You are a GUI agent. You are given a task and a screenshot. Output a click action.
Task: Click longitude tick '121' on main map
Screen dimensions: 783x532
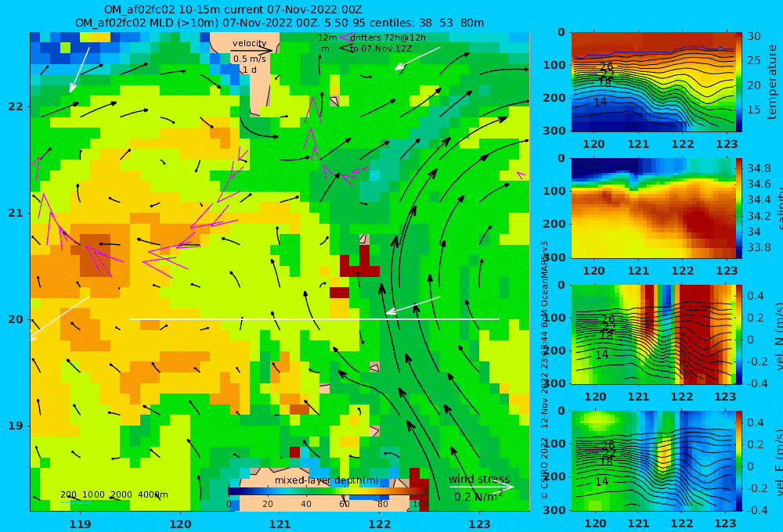(280, 524)
